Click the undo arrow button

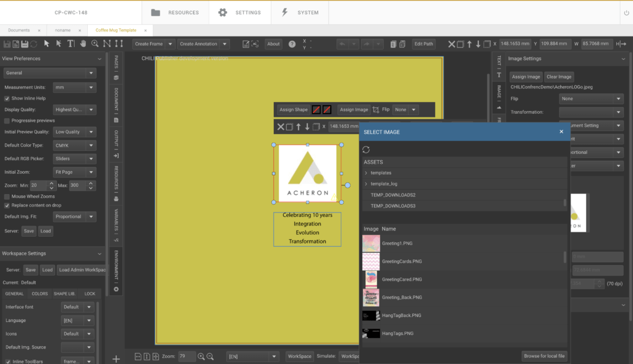(342, 44)
